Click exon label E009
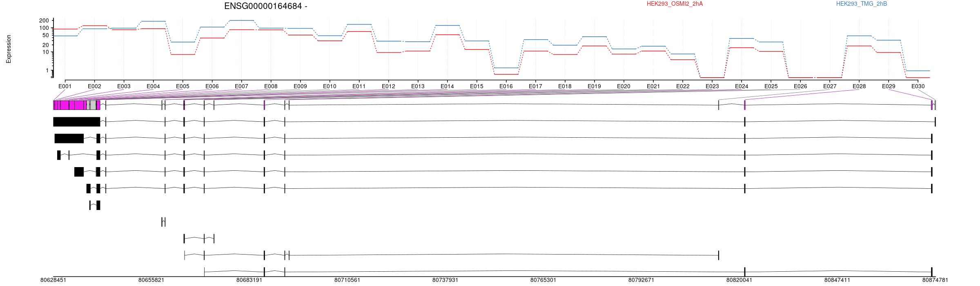Viewport: 980px width, 286px height. (300, 86)
